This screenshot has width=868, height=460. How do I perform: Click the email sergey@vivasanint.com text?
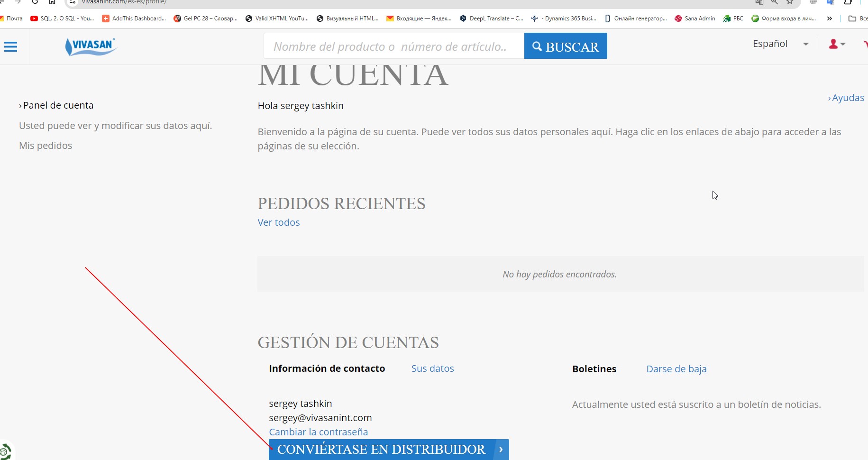click(x=320, y=418)
